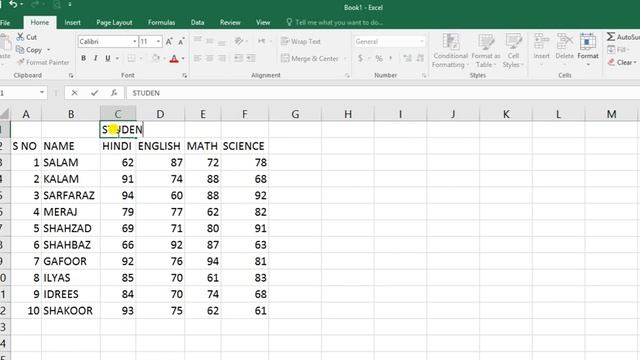This screenshot has width=640, height=360.
Task: Open the File backstage menu
Action: coord(5,22)
